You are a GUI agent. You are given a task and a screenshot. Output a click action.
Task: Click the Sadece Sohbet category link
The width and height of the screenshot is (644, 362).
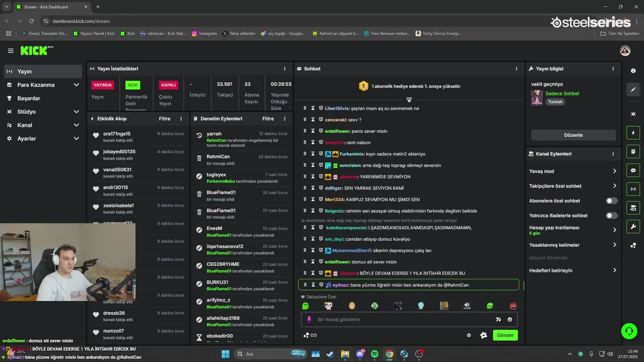pos(562,94)
